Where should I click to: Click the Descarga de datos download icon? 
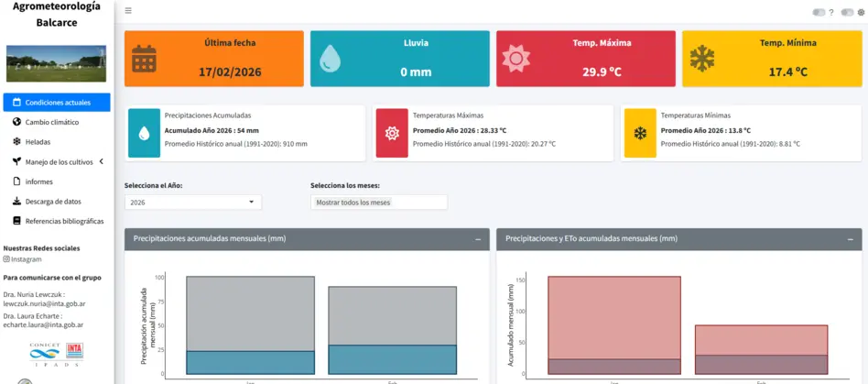coord(16,201)
